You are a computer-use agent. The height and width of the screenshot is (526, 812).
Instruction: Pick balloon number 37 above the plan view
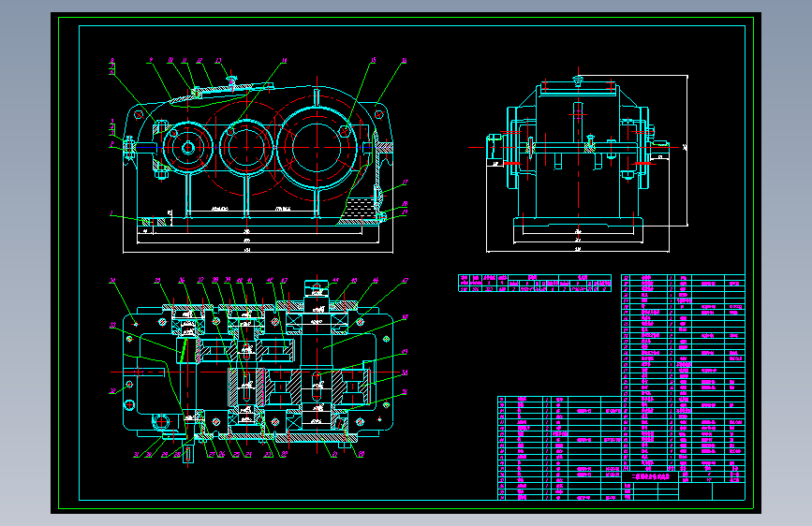pos(200,280)
